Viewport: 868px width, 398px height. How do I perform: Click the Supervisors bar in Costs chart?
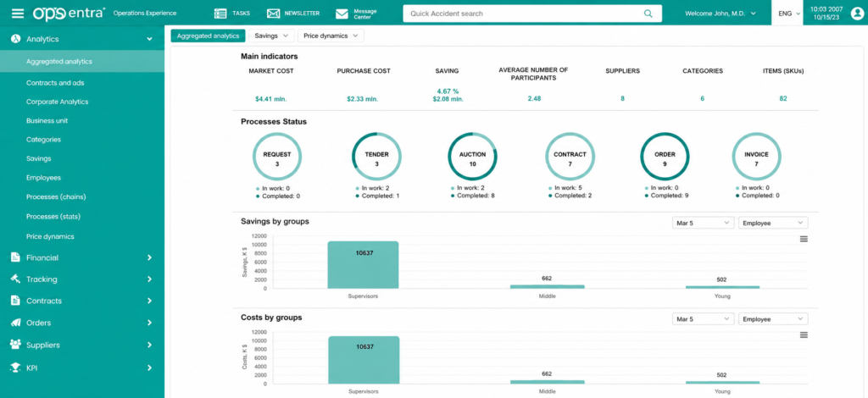363,360
